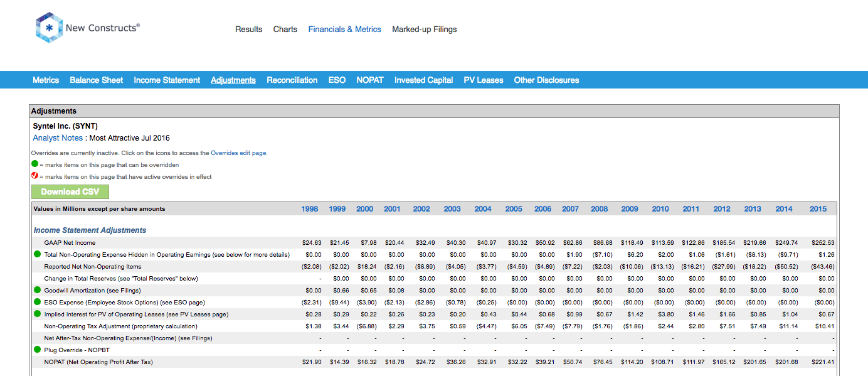Click the "$221.41" NOPAT value
Screen dimensions: 868x376
(x=823, y=362)
